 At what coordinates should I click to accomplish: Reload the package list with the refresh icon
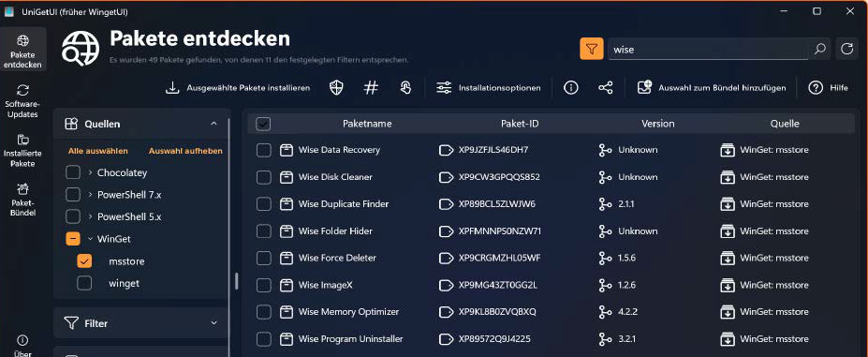click(x=847, y=49)
